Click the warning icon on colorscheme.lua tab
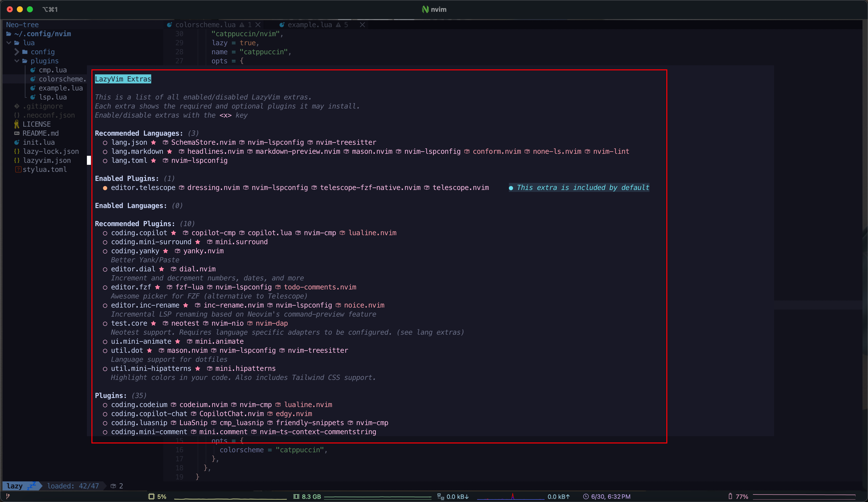868x502 pixels. pos(242,25)
